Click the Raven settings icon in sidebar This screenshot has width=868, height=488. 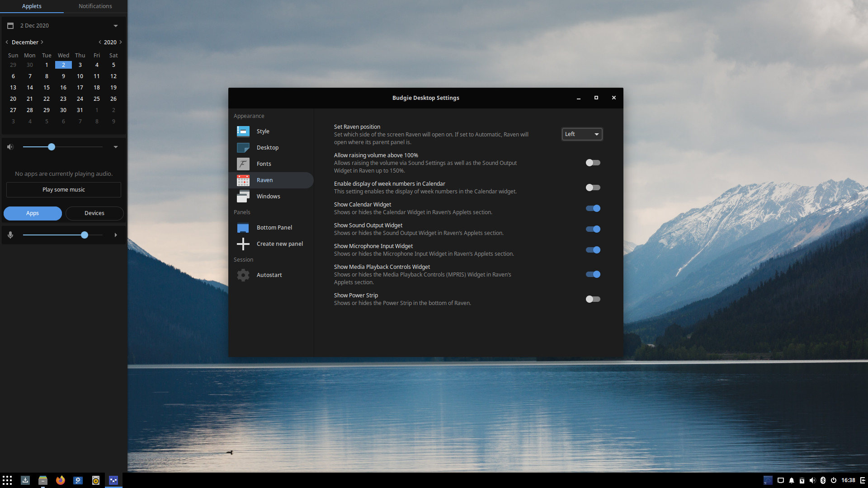[x=243, y=180]
